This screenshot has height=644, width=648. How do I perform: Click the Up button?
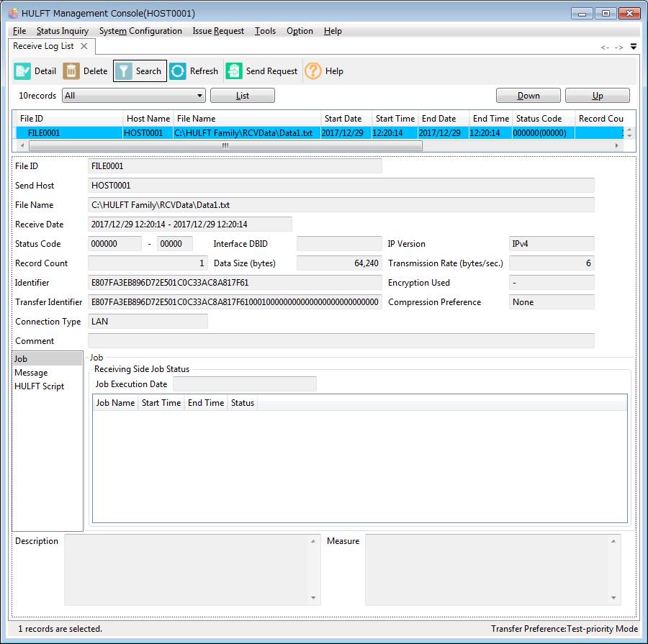pos(597,96)
